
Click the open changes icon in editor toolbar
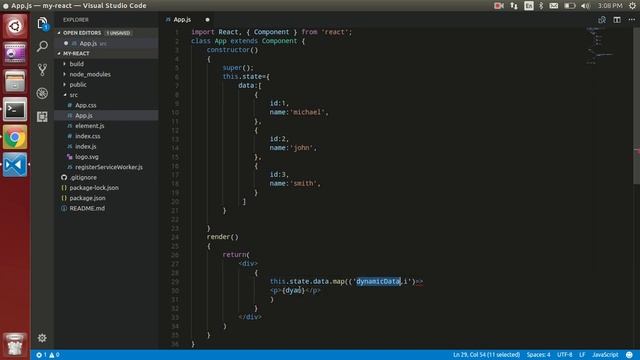click(x=602, y=20)
